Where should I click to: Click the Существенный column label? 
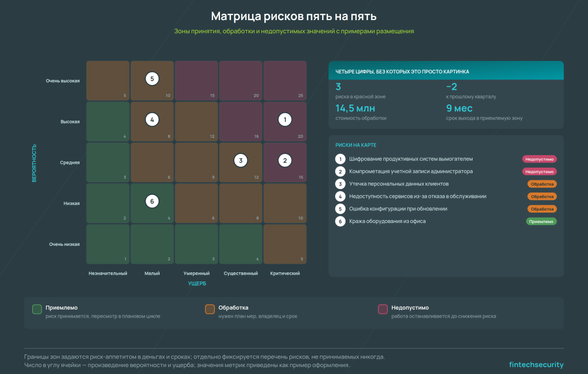[x=241, y=273]
